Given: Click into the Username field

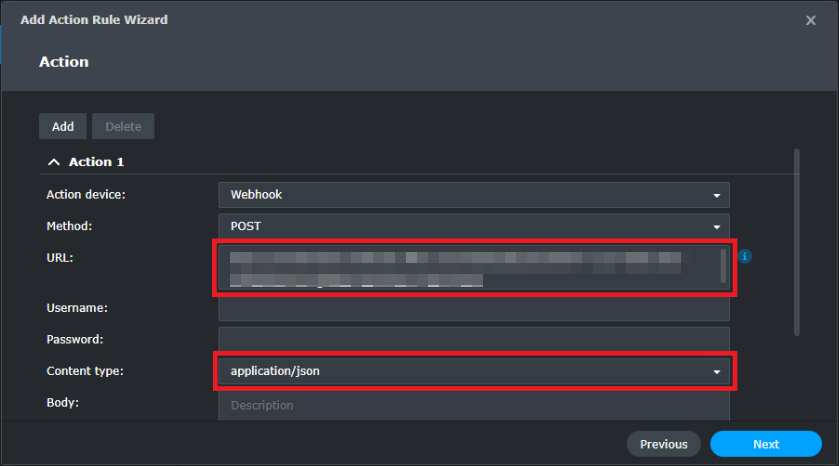Looking at the screenshot, I should (x=474, y=309).
